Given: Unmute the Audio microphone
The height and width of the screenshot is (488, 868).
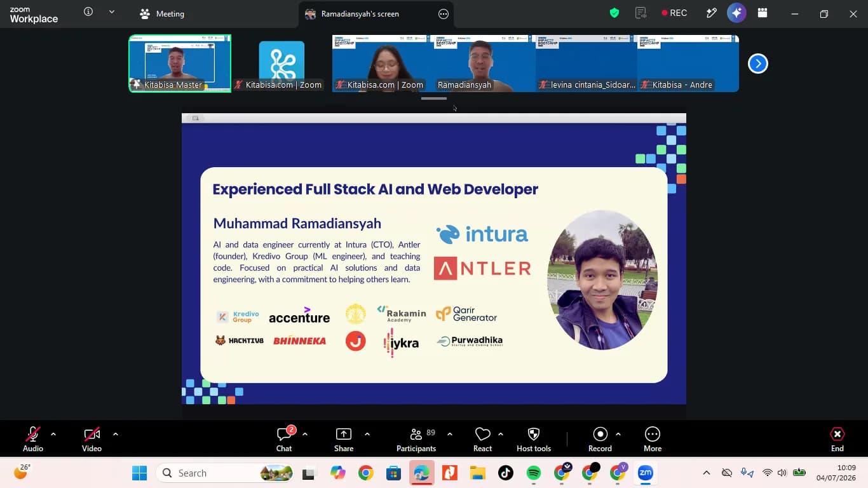Looking at the screenshot, I should [33, 439].
